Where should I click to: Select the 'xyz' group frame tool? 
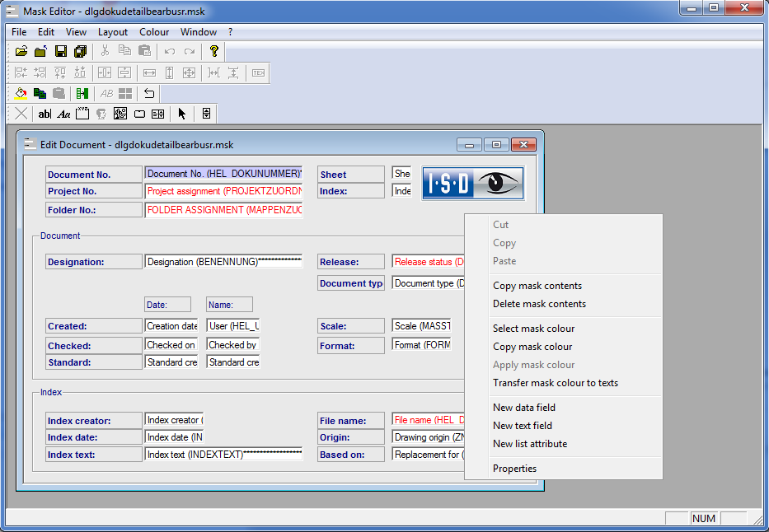tap(82, 114)
